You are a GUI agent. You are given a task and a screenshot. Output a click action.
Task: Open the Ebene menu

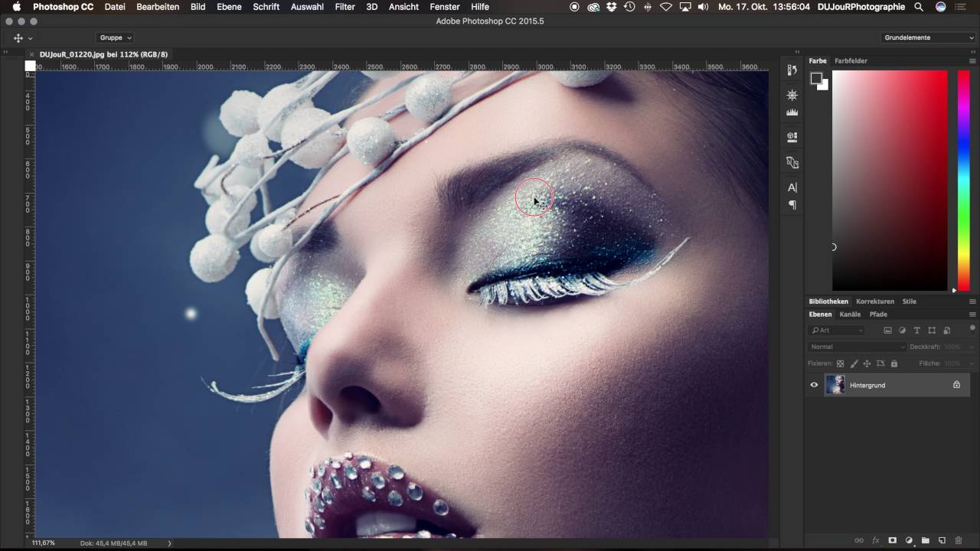pos(229,7)
